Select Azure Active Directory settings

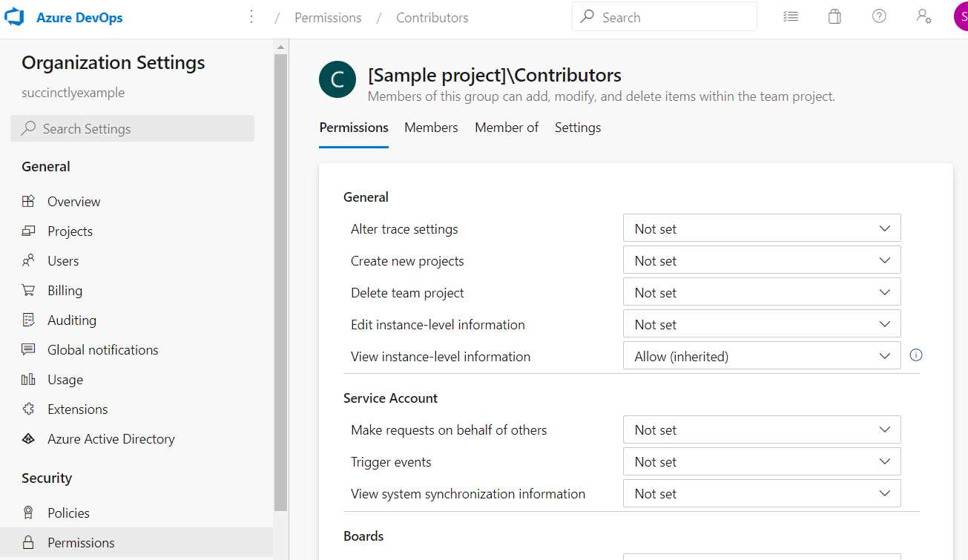[111, 438]
